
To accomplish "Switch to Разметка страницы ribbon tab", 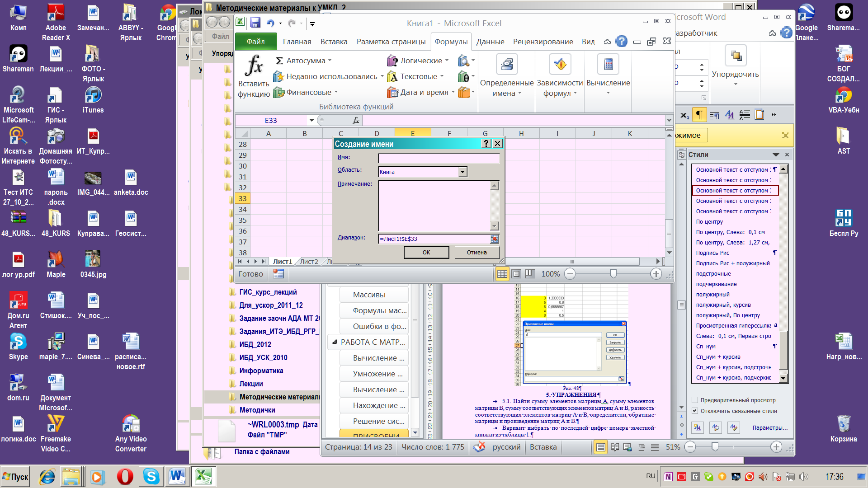I will tap(391, 42).
